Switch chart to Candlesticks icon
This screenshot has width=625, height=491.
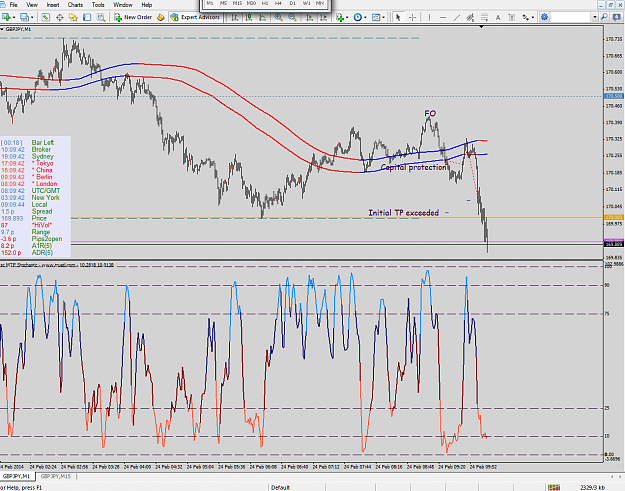(249, 17)
